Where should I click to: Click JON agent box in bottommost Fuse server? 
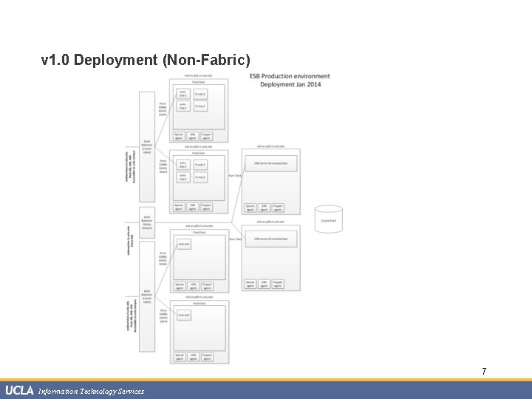click(193, 357)
